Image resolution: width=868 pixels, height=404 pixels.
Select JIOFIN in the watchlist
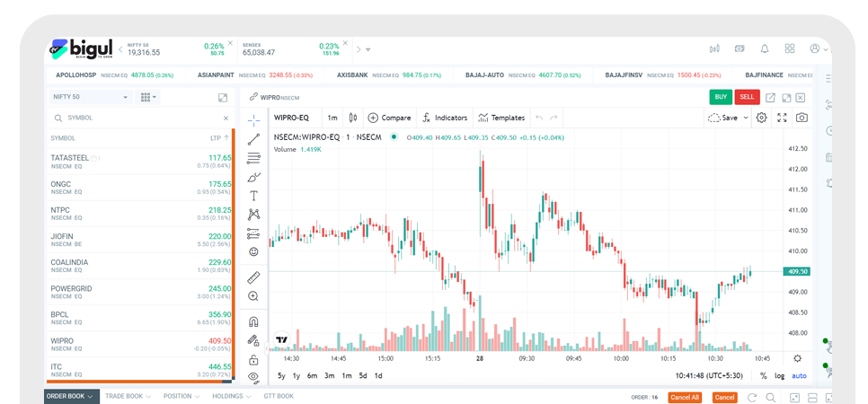(x=141, y=240)
